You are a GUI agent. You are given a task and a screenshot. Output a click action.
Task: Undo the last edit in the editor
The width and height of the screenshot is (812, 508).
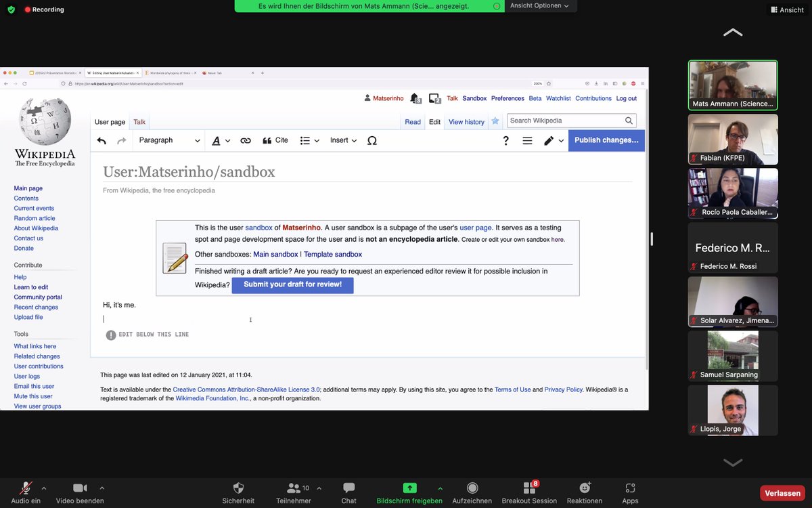click(101, 141)
